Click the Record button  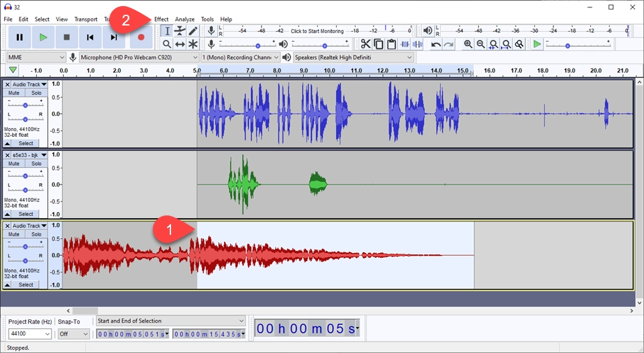141,38
